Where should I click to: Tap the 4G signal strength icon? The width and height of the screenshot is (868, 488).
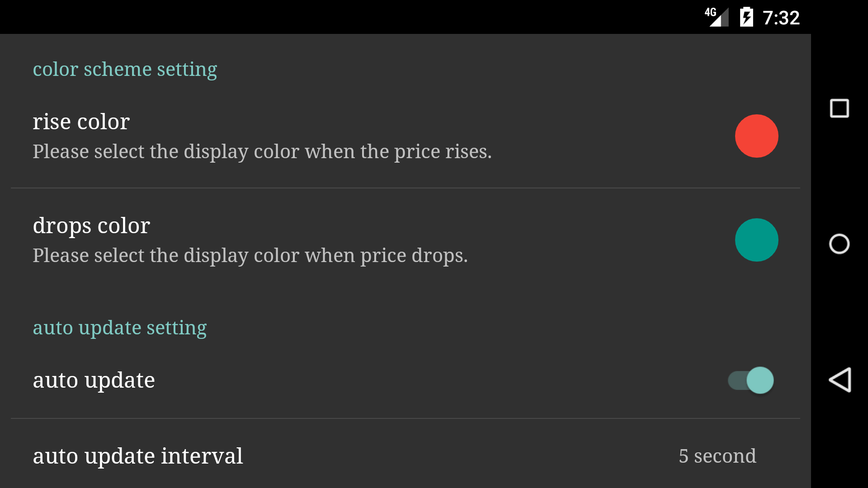(x=717, y=17)
